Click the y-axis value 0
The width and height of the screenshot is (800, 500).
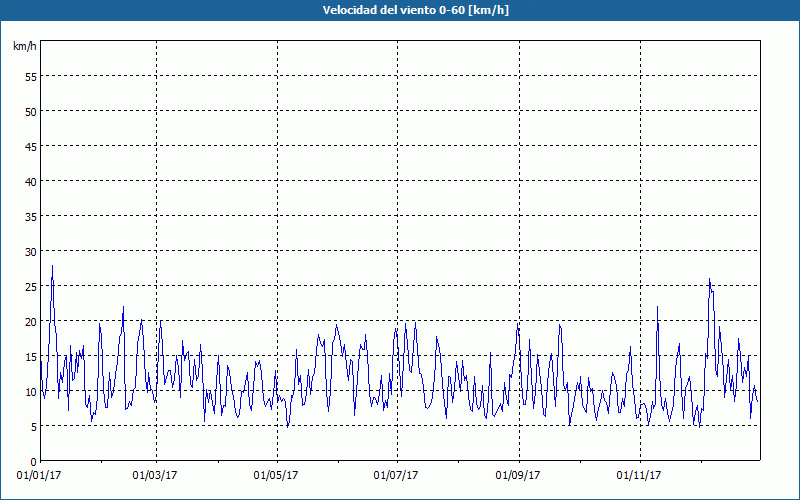pyautogui.click(x=34, y=462)
